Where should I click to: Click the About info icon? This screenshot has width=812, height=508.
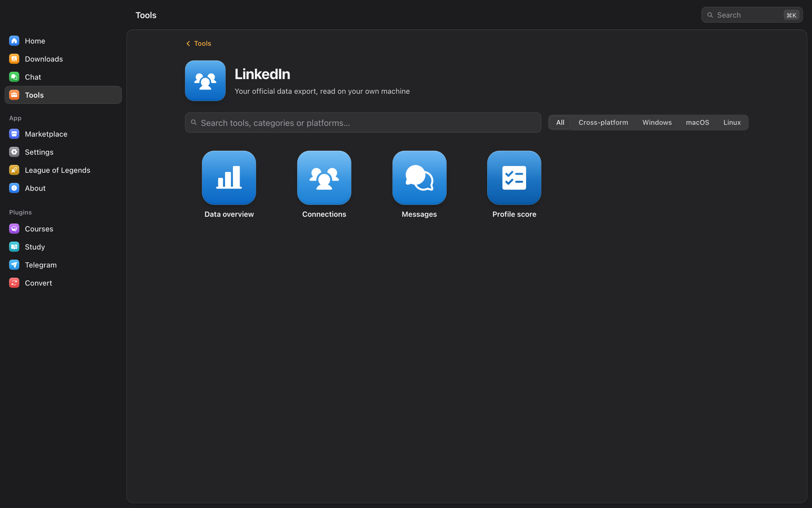tap(14, 188)
